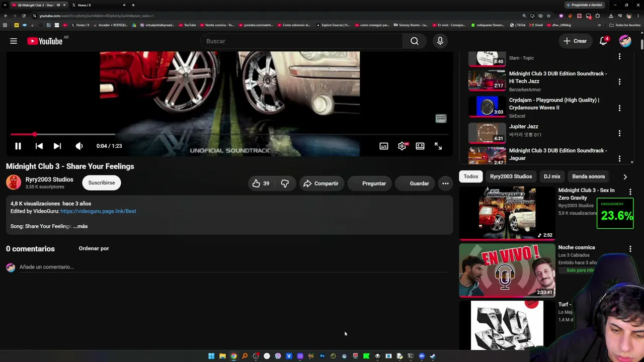644x362 pixels.
Task: Open the YouTube guide hamburger menu
Action: 14,41
